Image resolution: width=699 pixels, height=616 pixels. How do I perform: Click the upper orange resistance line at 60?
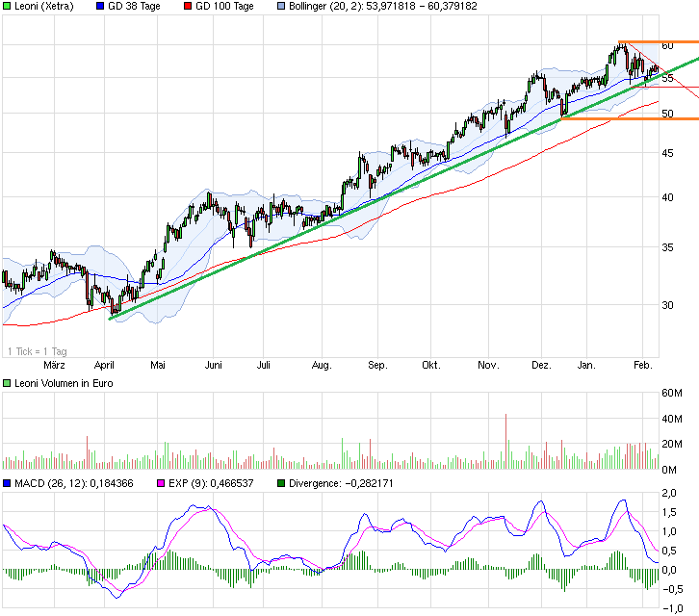(659, 42)
